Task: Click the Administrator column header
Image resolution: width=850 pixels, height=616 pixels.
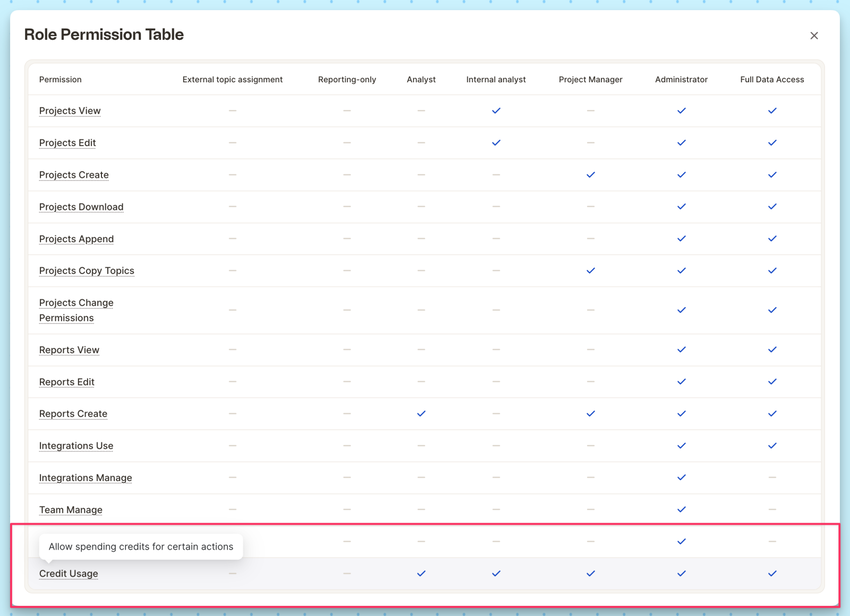Action: 681,80
